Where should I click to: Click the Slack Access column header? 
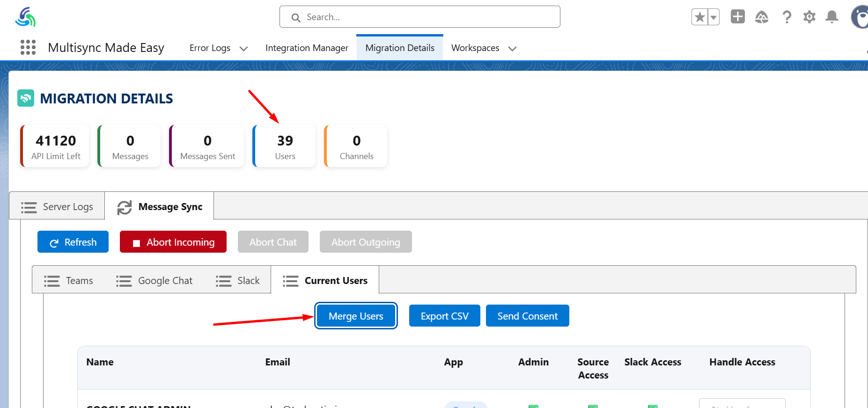[x=653, y=362]
